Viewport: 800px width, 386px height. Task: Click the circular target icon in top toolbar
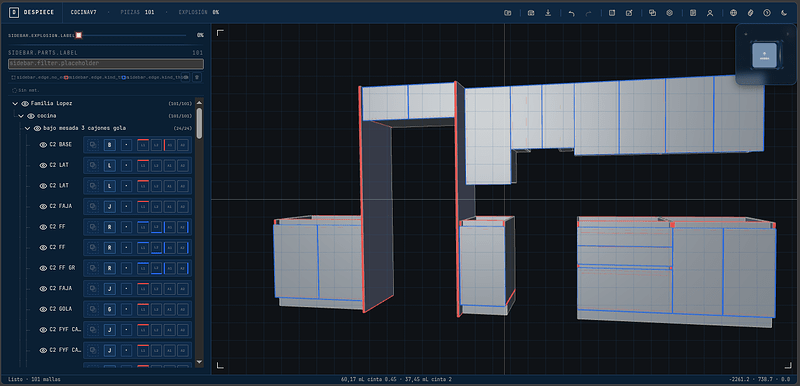pyautogui.click(x=669, y=13)
